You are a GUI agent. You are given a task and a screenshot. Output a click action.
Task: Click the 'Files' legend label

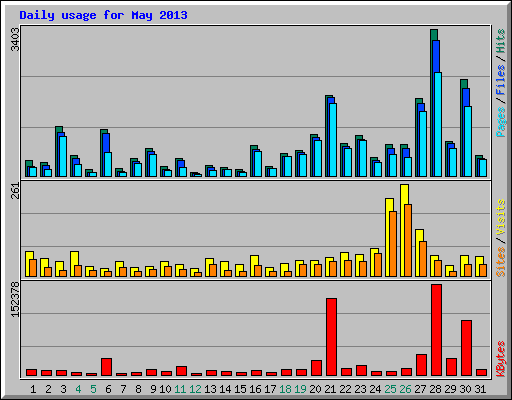[500, 80]
